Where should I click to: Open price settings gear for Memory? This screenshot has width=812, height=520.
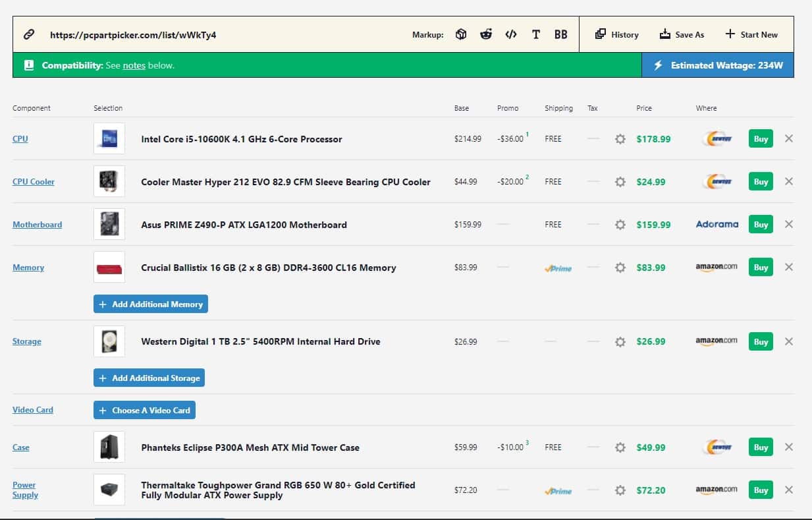point(620,268)
